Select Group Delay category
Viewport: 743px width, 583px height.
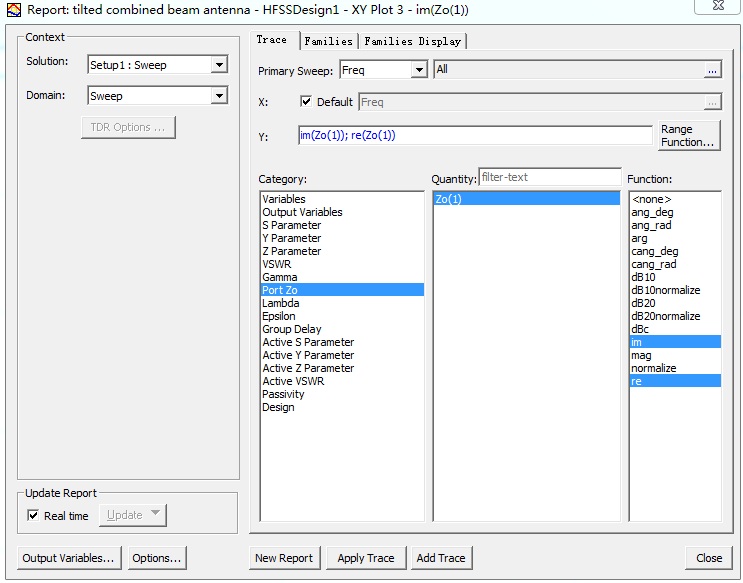[342, 329]
